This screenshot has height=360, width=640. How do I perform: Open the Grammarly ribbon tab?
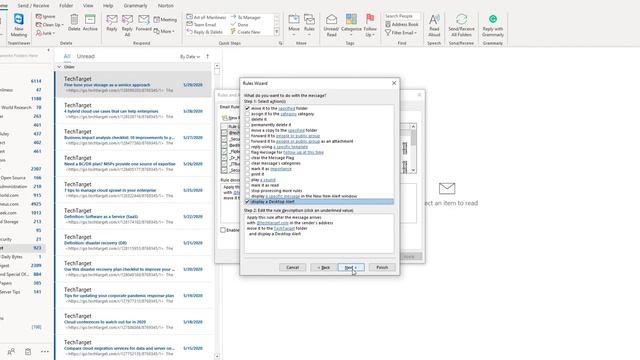[x=135, y=6]
